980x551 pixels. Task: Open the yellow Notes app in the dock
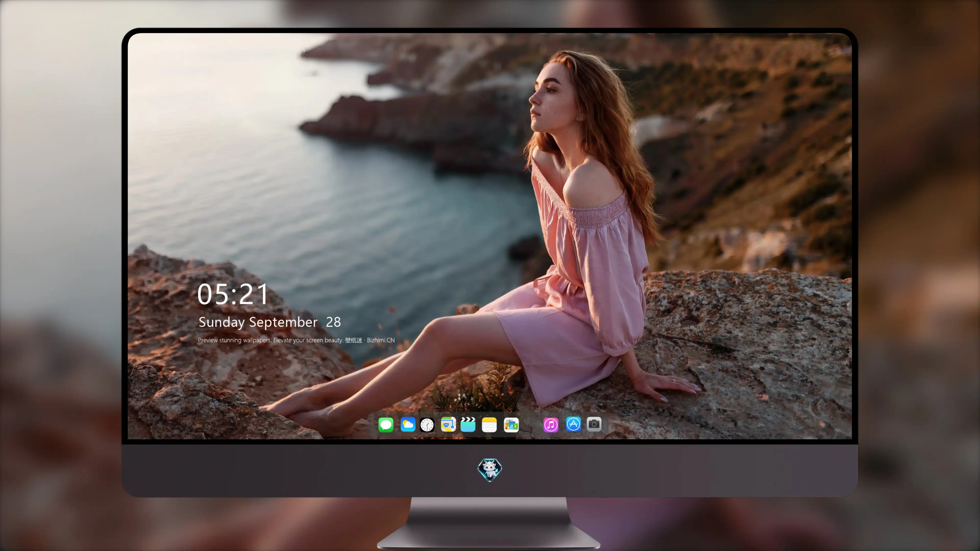click(489, 424)
